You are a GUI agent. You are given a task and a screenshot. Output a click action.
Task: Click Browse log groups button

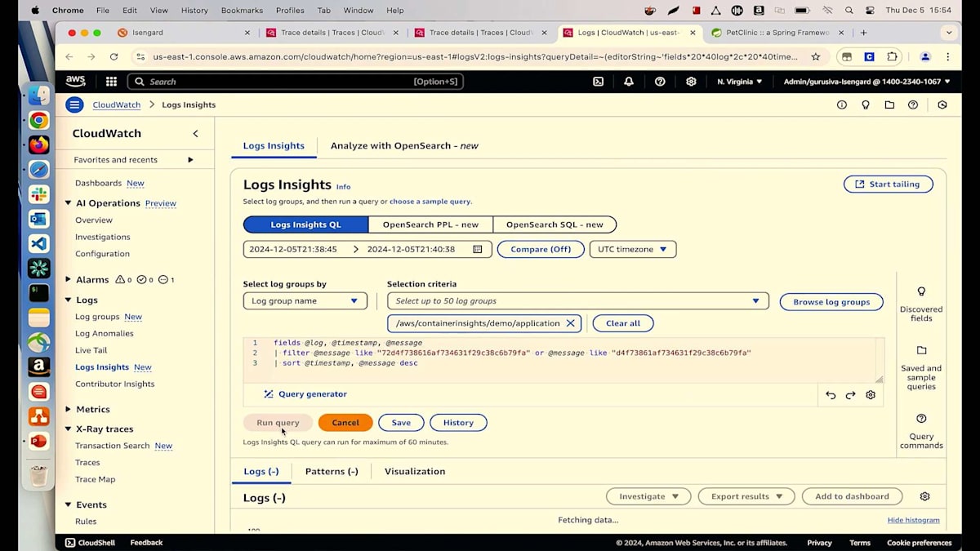(x=831, y=302)
